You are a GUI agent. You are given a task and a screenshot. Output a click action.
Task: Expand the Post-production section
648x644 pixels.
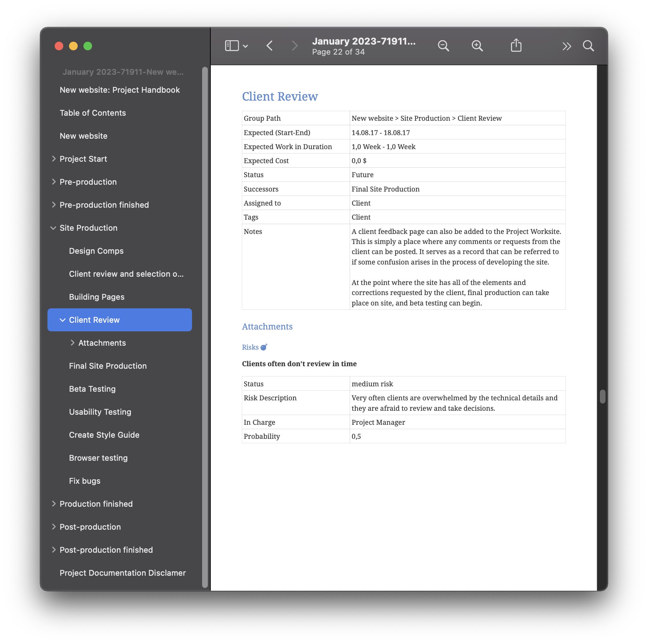tap(54, 527)
